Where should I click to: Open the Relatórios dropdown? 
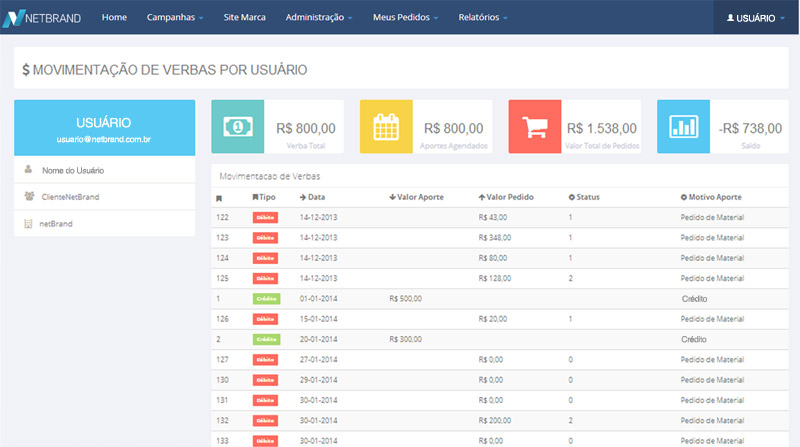(483, 17)
